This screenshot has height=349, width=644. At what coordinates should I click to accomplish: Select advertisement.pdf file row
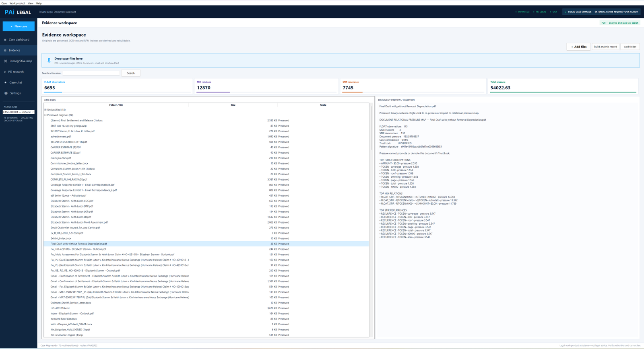pos(206,136)
